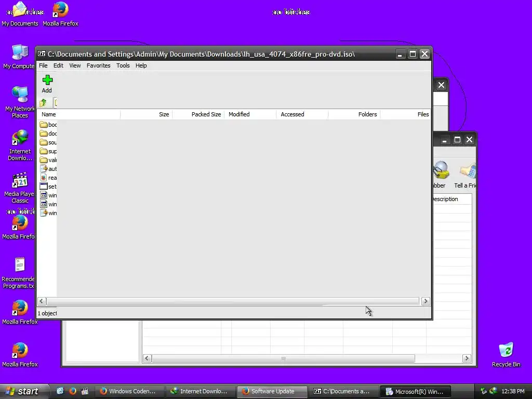This screenshot has height=399, width=532.
Task: Launch Internet Explorer from Quick Launch
Action: point(60,391)
